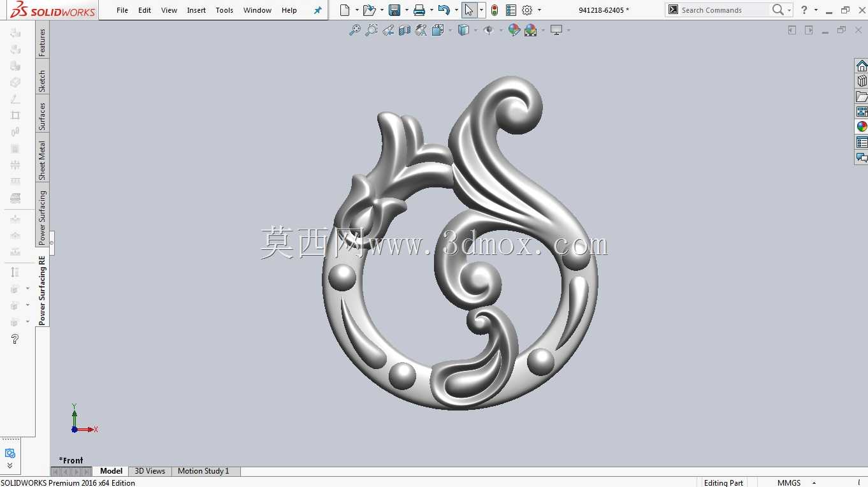Click Dynamic Annotation Views icon
Viewport: 868px width, 487px height.
pos(421,30)
